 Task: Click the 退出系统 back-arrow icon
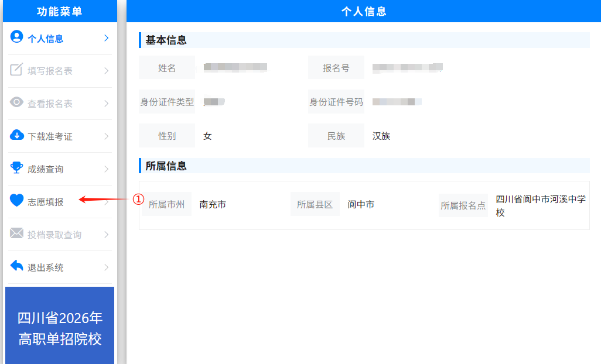(16, 266)
